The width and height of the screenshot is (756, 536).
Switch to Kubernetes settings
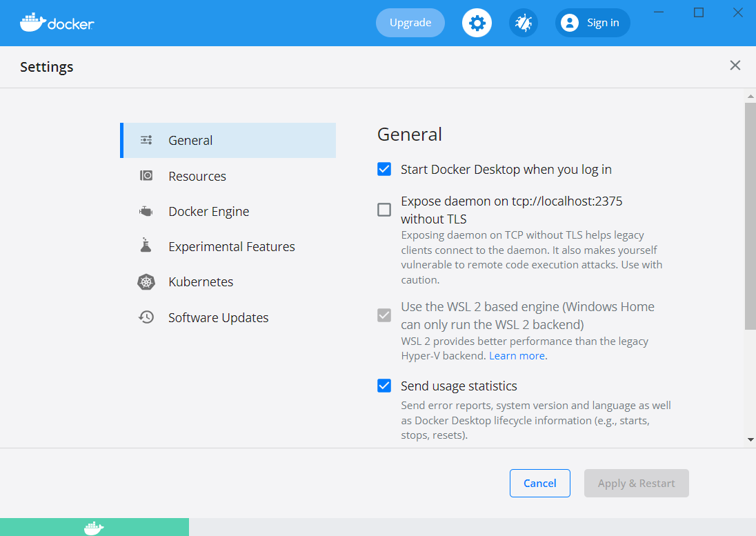(228, 281)
